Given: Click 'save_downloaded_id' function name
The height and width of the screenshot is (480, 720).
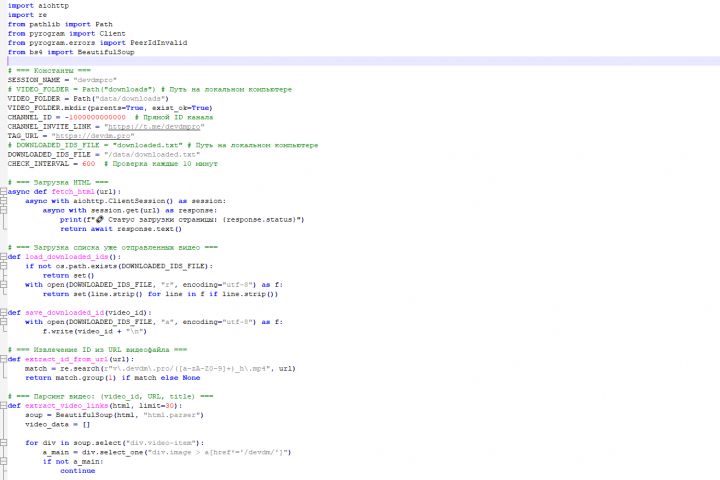Looking at the screenshot, I should 64,312.
